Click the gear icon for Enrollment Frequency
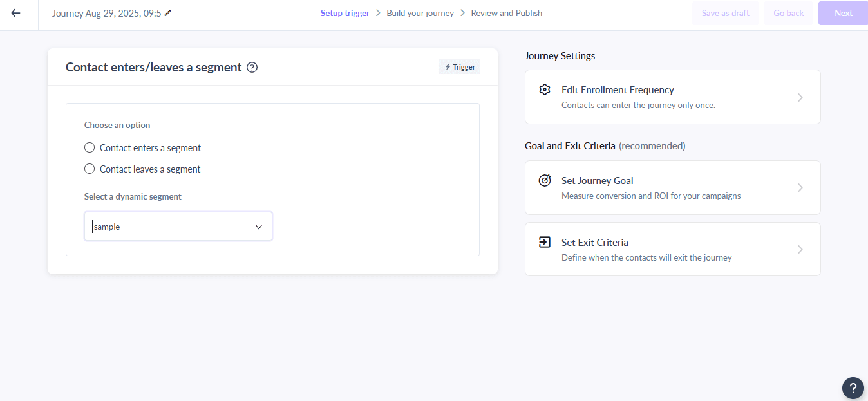The width and height of the screenshot is (868, 401). pos(545,90)
